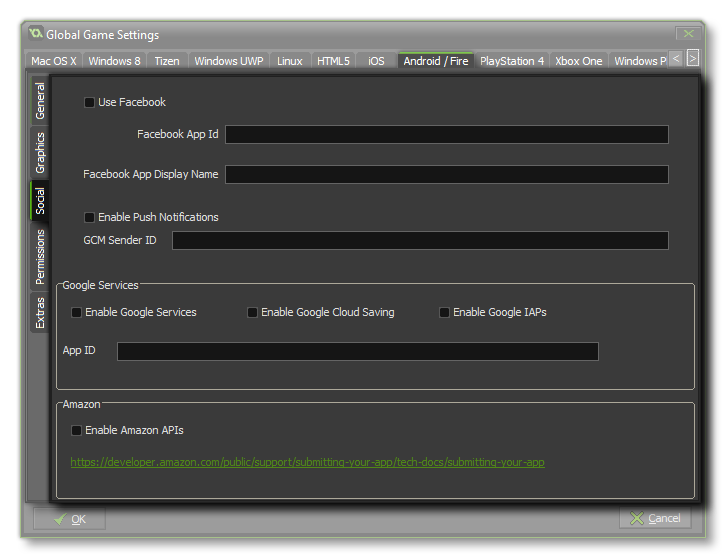The height and width of the screenshot is (558, 726).
Task: Switch to the Graphics side tab
Action: (x=40, y=152)
